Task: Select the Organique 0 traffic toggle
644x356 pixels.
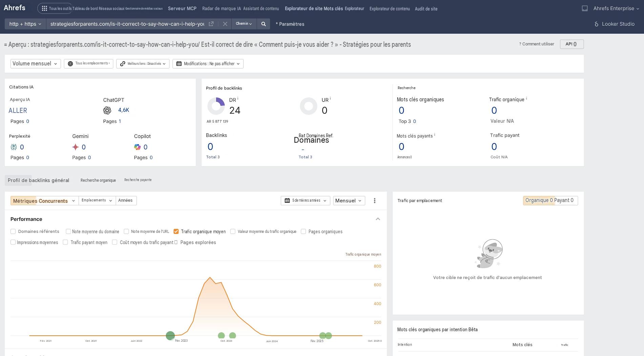Action: [539, 201]
